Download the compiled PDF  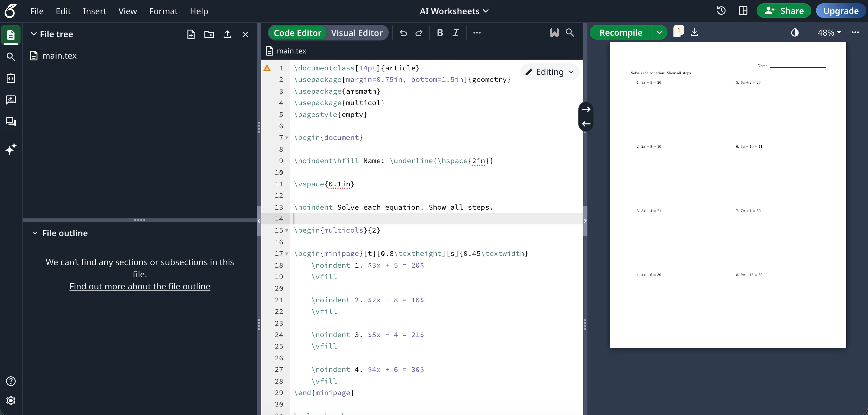[x=694, y=32]
